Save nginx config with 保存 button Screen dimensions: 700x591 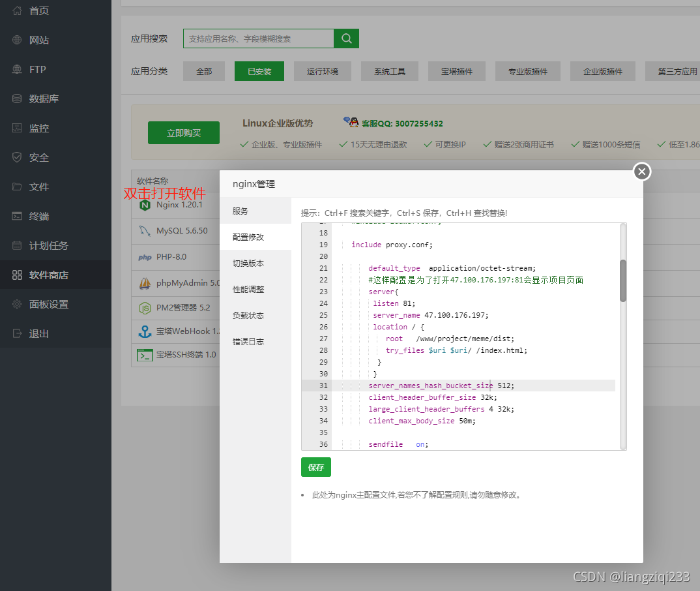click(x=316, y=467)
